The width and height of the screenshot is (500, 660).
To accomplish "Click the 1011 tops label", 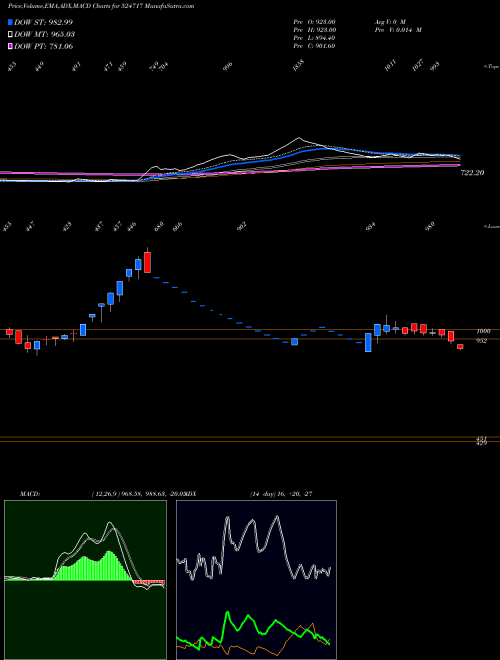I will tap(391, 65).
